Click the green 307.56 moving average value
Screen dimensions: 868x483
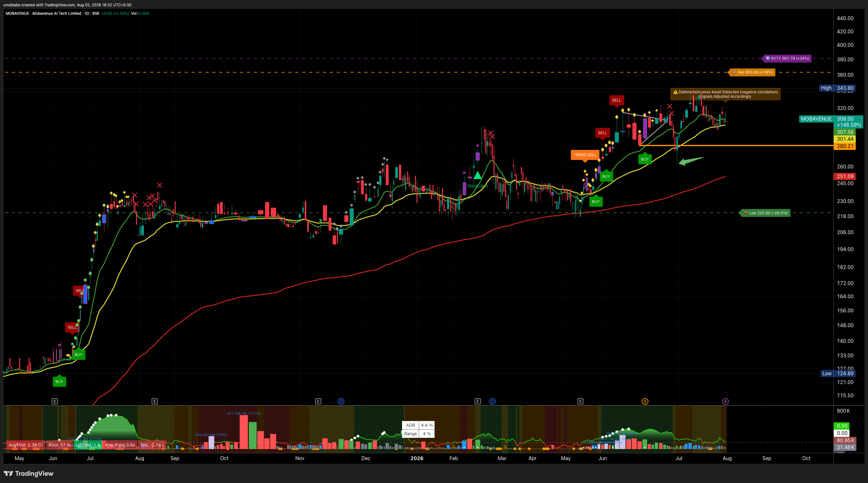[845, 132]
